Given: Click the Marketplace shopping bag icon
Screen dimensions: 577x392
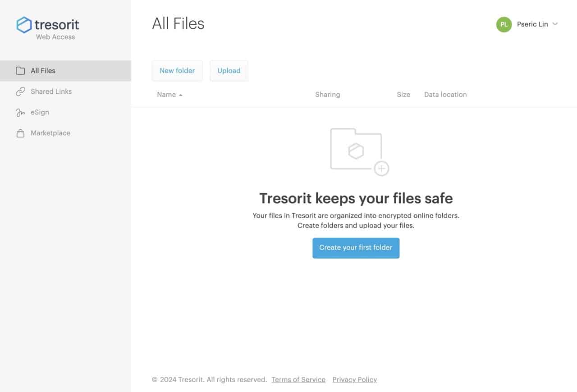Looking at the screenshot, I should point(20,133).
